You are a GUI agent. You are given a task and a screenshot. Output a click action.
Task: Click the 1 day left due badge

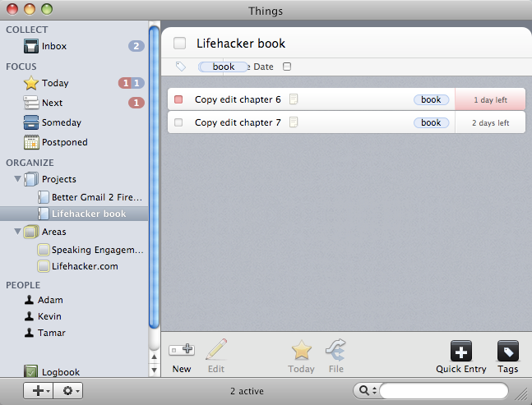click(x=490, y=99)
